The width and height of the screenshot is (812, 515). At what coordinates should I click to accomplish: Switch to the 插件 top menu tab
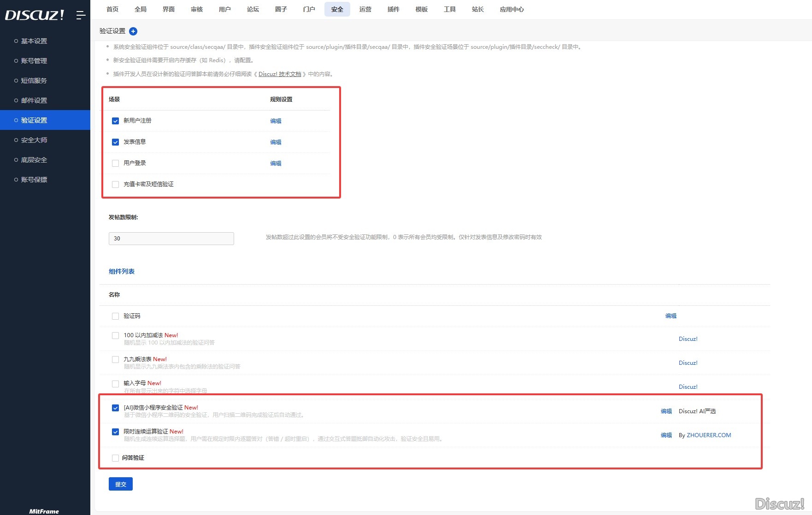click(393, 9)
